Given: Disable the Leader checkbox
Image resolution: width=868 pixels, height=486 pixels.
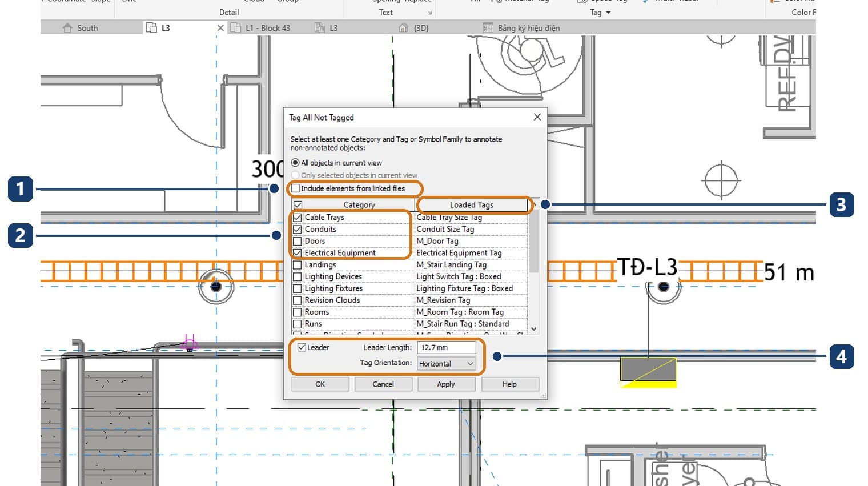Looking at the screenshot, I should pyautogui.click(x=302, y=347).
